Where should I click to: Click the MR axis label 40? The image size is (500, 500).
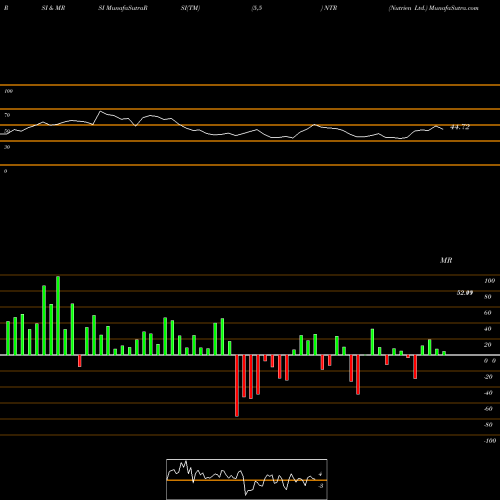tap(488, 329)
